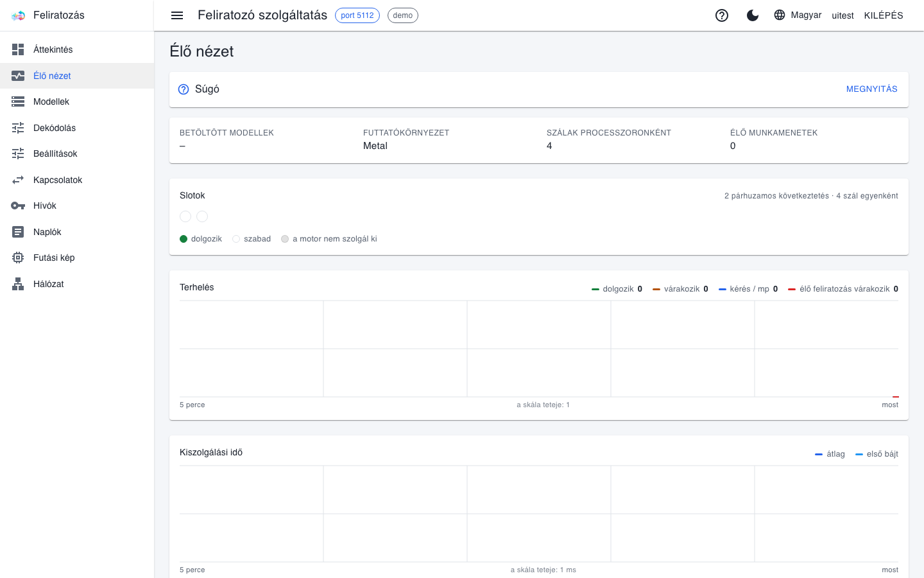924x578 pixels.
Task: Open the Dekódolás menu item
Action: pyautogui.click(x=77, y=128)
